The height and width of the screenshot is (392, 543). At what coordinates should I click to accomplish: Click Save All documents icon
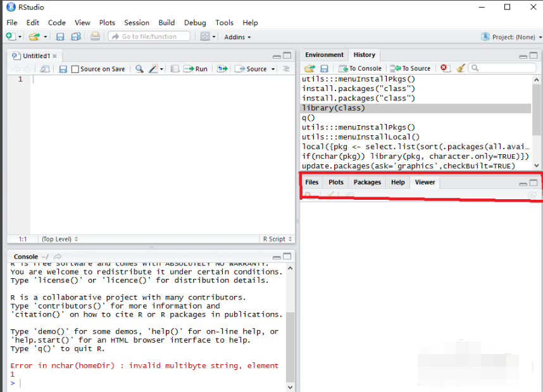tap(76, 36)
